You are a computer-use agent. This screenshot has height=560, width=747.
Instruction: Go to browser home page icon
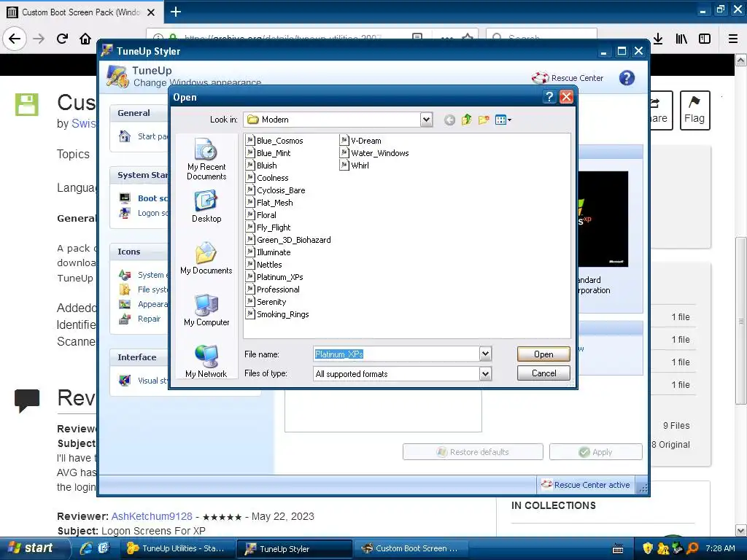pyautogui.click(x=85, y=39)
